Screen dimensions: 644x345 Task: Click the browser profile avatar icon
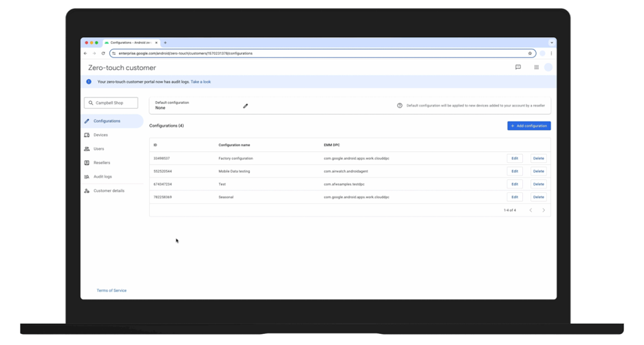pyautogui.click(x=542, y=54)
